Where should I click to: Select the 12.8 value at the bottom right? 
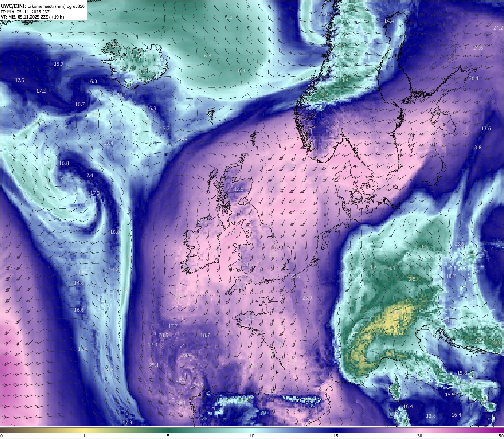431,416
